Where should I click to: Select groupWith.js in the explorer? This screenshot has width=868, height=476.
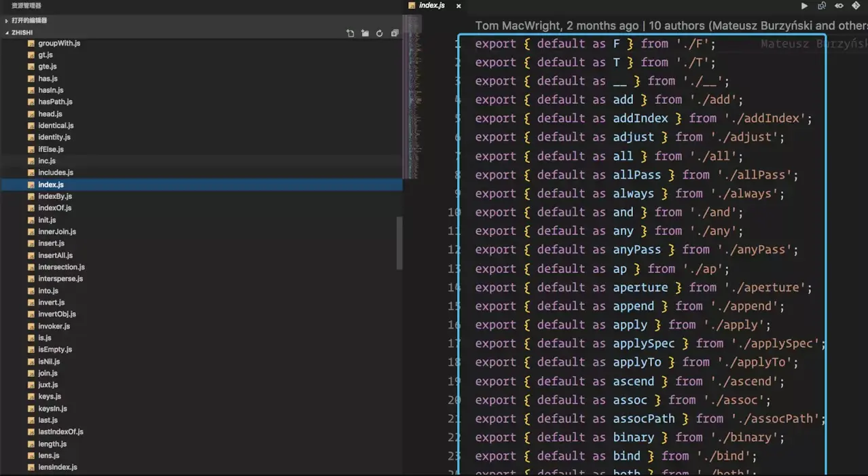coord(59,43)
